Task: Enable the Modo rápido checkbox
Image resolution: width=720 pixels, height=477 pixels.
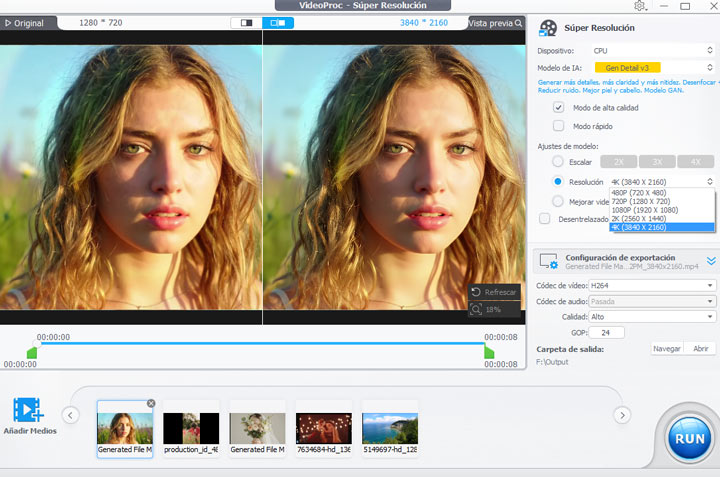Action: pos(558,126)
